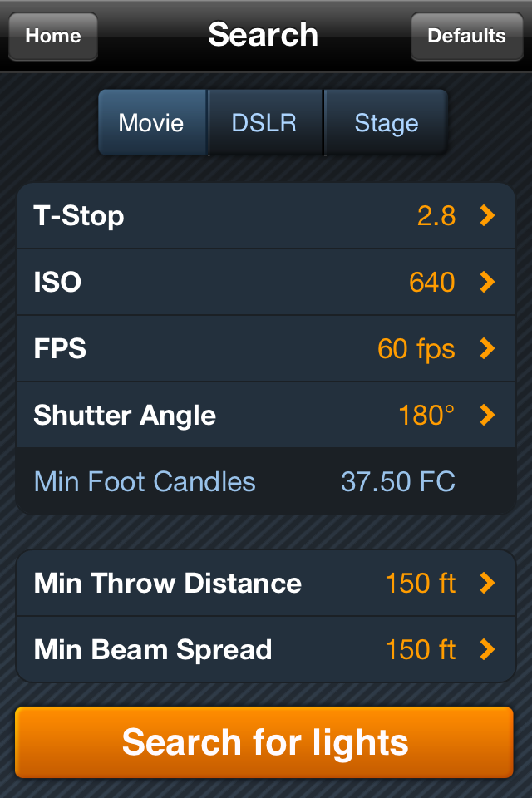Expand Shutter Angle chevron arrow
The height and width of the screenshot is (798, 532).
[487, 416]
